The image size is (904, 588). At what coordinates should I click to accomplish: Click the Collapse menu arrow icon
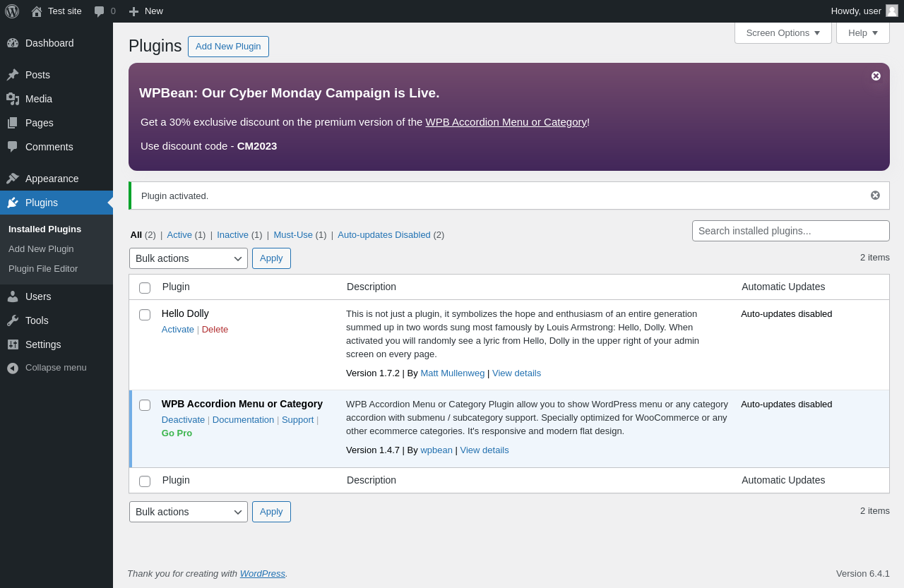point(13,368)
